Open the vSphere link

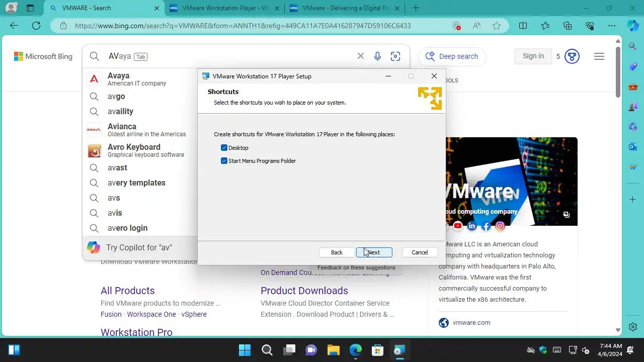coord(194,314)
